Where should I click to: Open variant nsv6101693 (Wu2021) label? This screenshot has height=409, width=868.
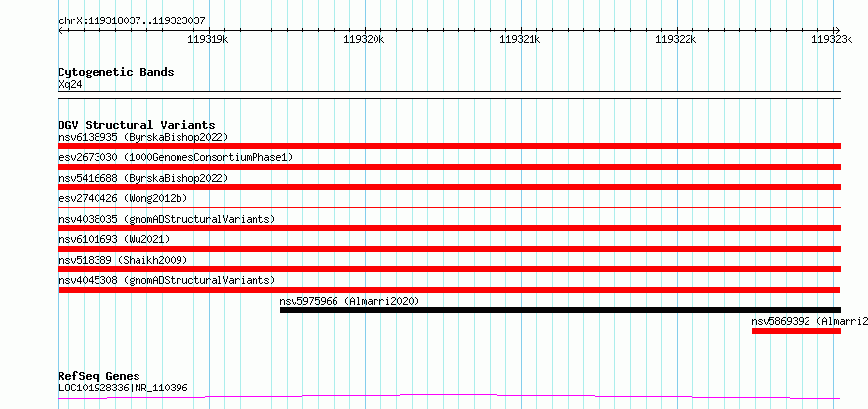pyautogui.click(x=114, y=239)
